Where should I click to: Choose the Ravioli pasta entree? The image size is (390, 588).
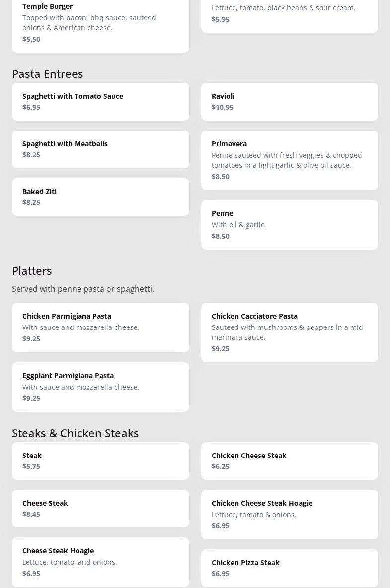click(x=289, y=101)
